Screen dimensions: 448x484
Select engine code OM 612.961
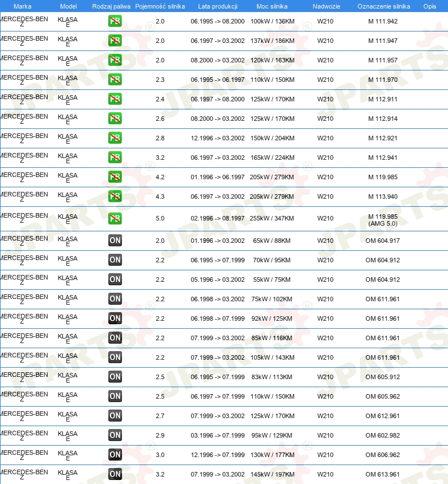coord(383,416)
